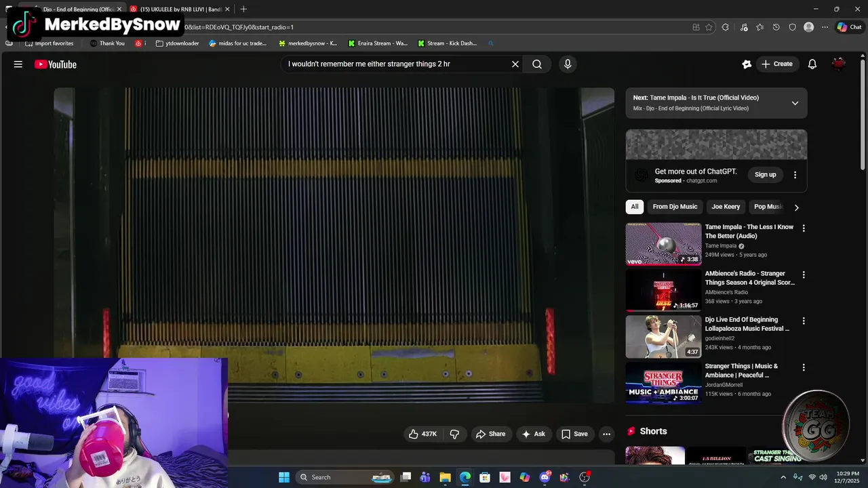Screen dimensions: 868x488
Task: Open the browser extensions puzzle icon
Action: 725,27
